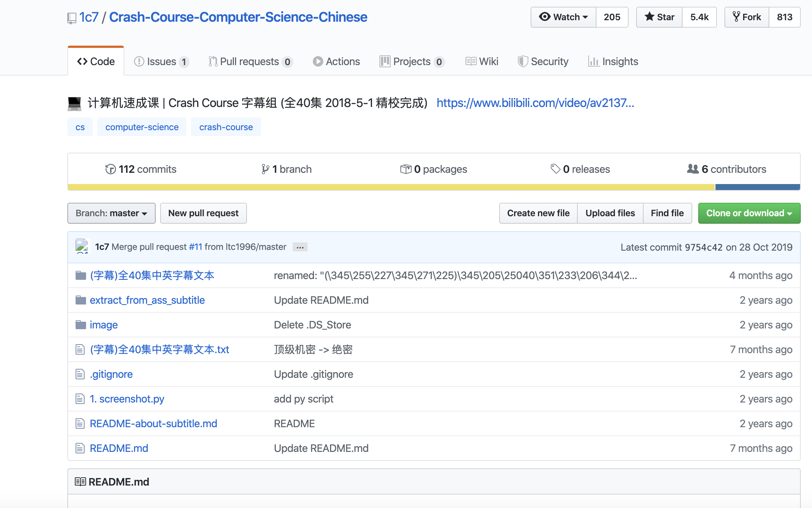Click the computer-science topic tag
The height and width of the screenshot is (508, 812).
coord(142,127)
